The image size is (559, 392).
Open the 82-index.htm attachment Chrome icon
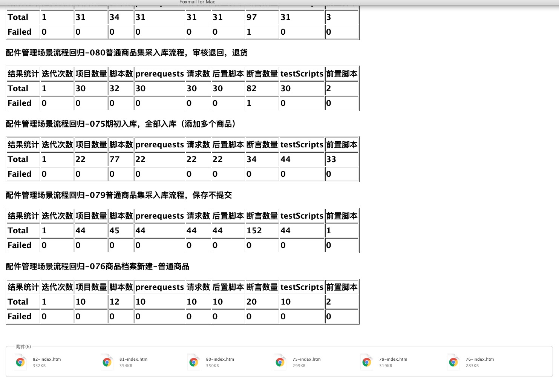click(x=20, y=362)
